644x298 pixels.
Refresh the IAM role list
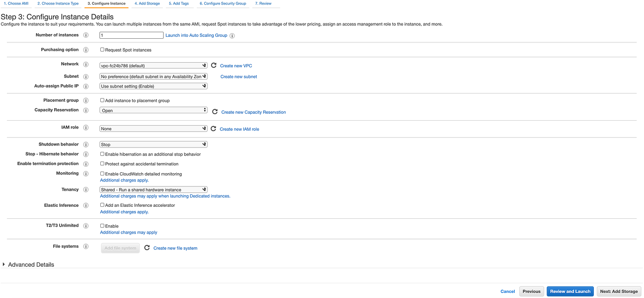click(x=213, y=129)
